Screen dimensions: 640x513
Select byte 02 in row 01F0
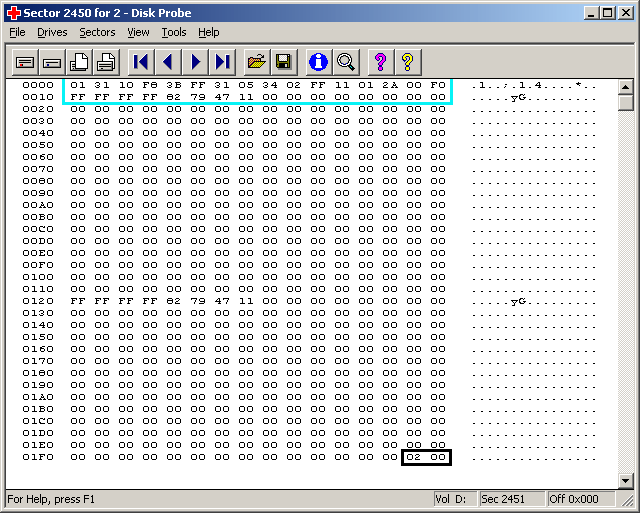pos(414,457)
